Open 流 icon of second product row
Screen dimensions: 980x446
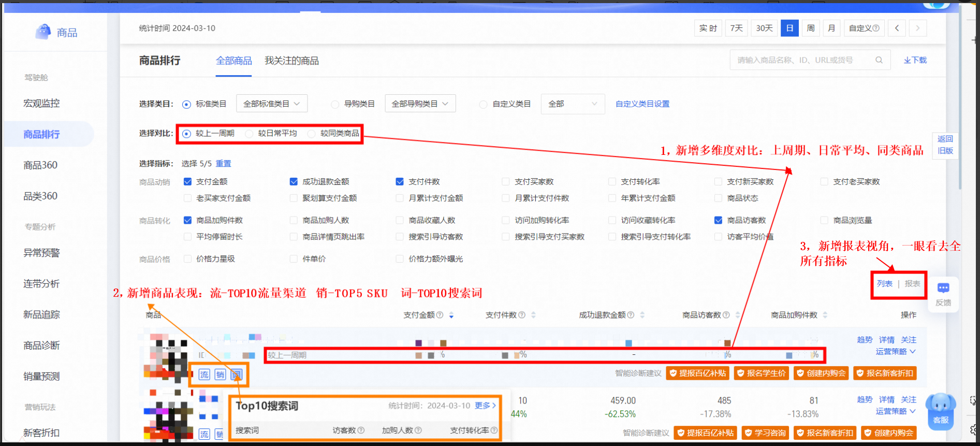pos(204,434)
